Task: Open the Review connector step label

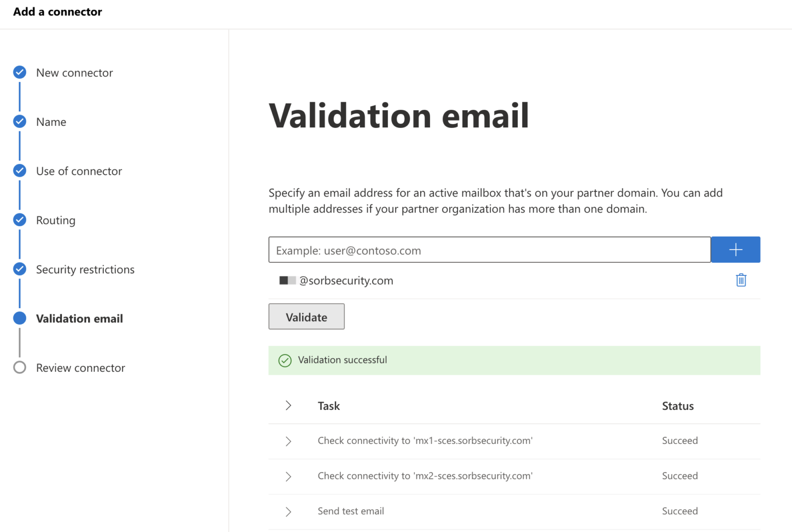Action: click(80, 368)
